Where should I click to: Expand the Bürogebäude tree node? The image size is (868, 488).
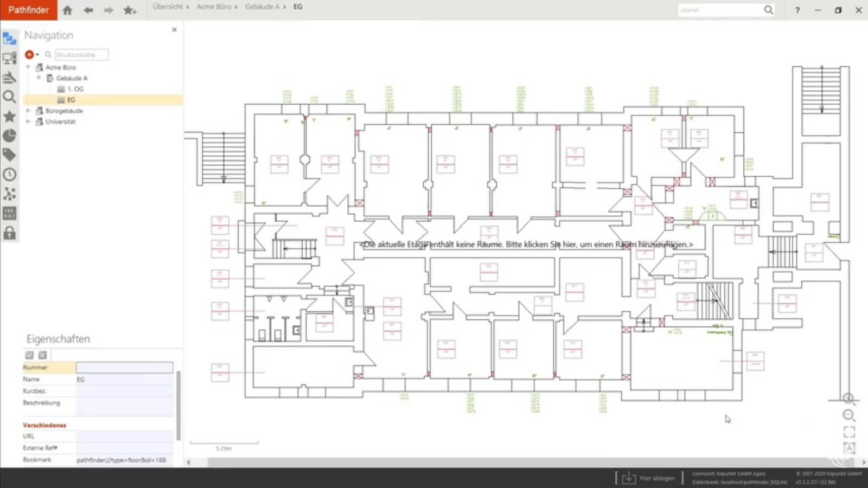28,111
